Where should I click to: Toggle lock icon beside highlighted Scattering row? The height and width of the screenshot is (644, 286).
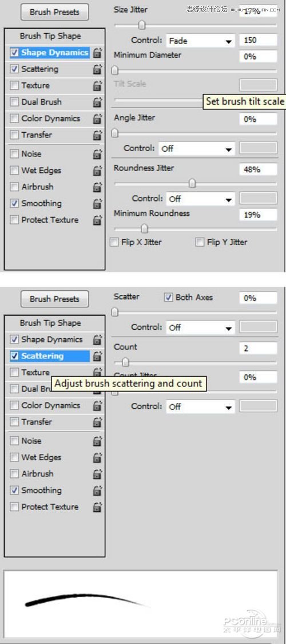click(97, 356)
